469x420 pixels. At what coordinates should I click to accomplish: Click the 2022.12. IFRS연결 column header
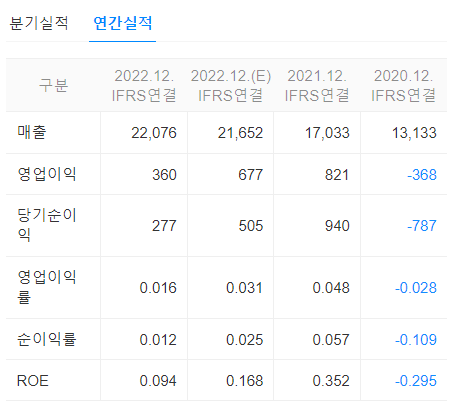tap(144, 85)
